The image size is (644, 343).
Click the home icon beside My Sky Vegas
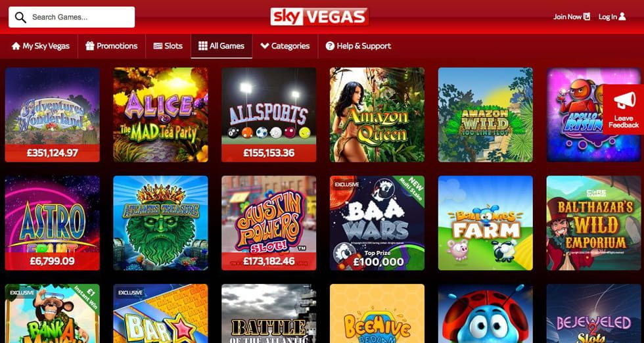(x=16, y=46)
